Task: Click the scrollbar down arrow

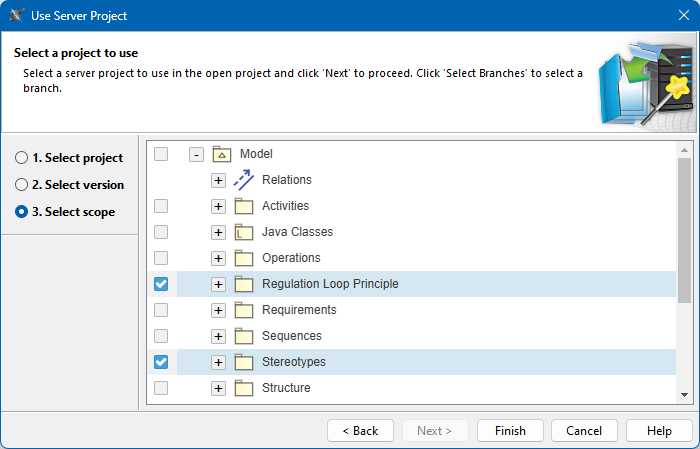Action: (684, 395)
